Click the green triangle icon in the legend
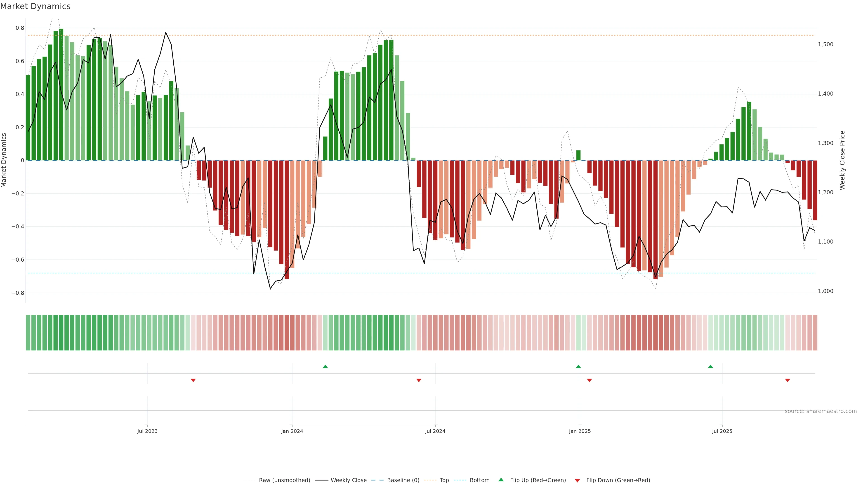Image resolution: width=868 pixels, height=488 pixels. (501, 480)
